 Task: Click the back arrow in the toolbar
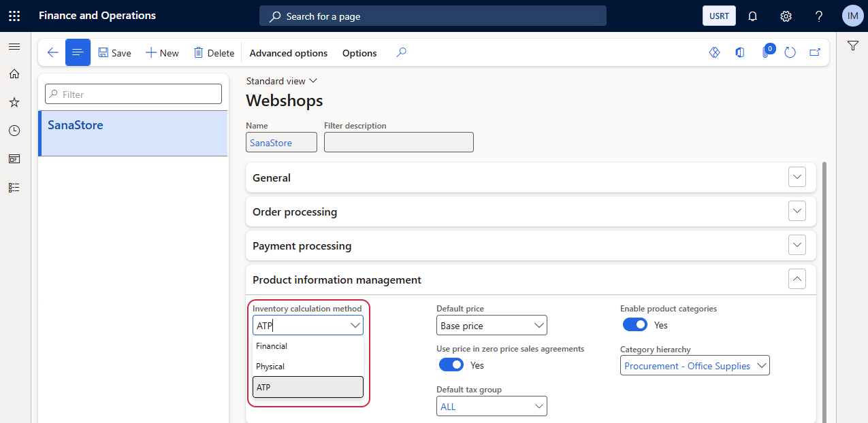[x=52, y=53]
